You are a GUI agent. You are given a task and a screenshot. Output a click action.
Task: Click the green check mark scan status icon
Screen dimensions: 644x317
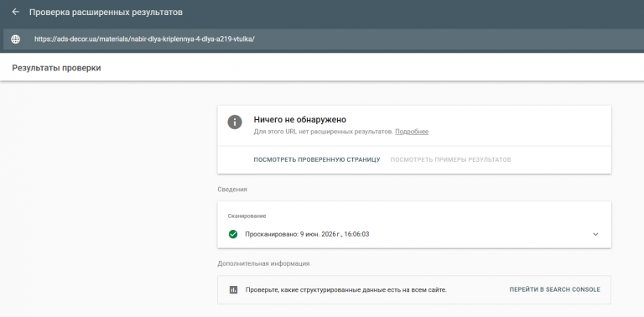tap(233, 235)
